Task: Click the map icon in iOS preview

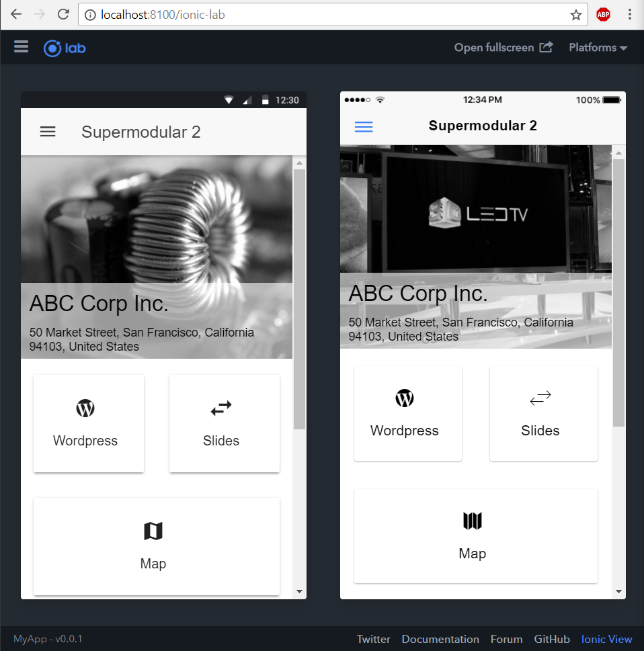Action: pos(473,521)
